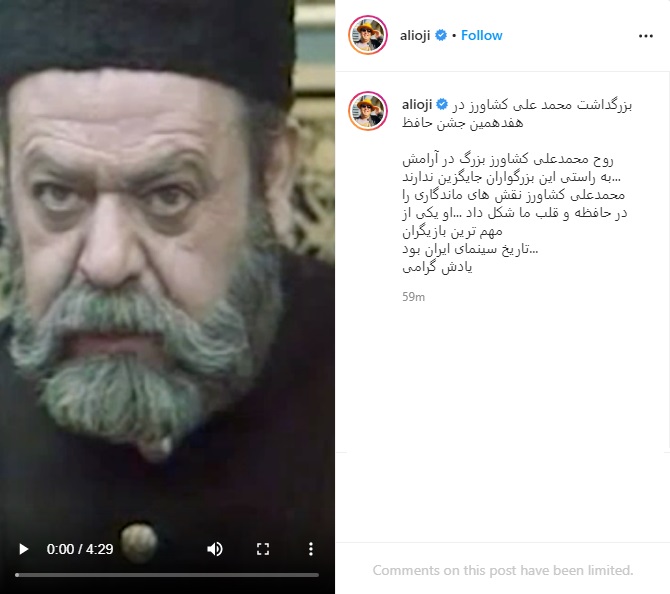Mute the video sound via speaker icon
The image size is (670, 594).
(215, 549)
